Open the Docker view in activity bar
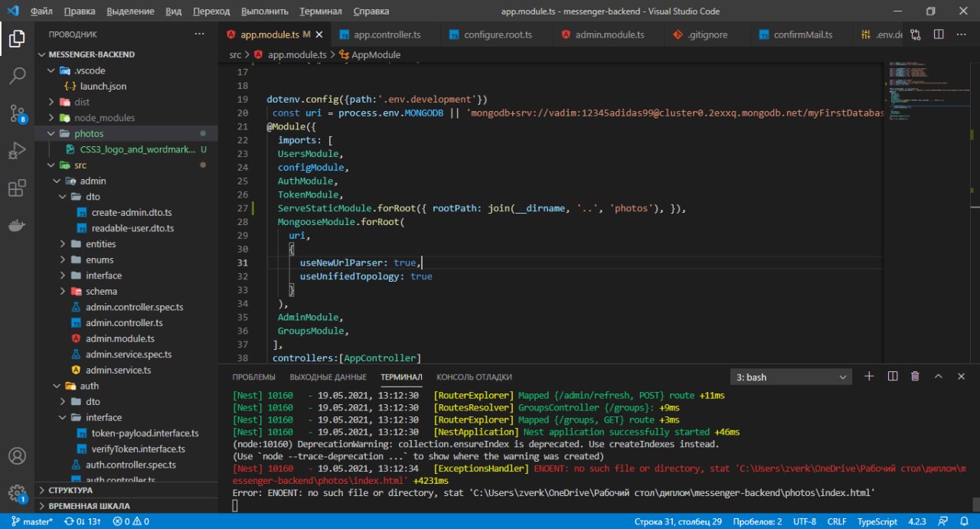 tap(17, 226)
